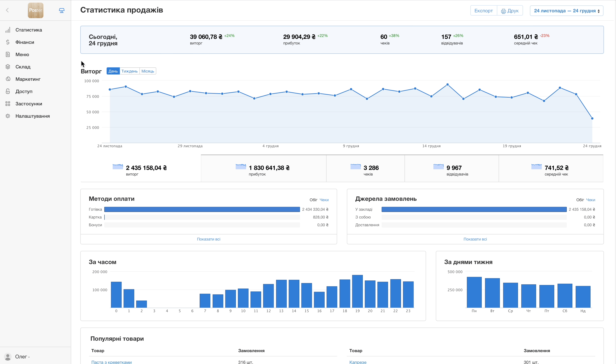This screenshot has height=364, width=616.
Task: Open the date range dropdown selector
Action: coord(566,11)
